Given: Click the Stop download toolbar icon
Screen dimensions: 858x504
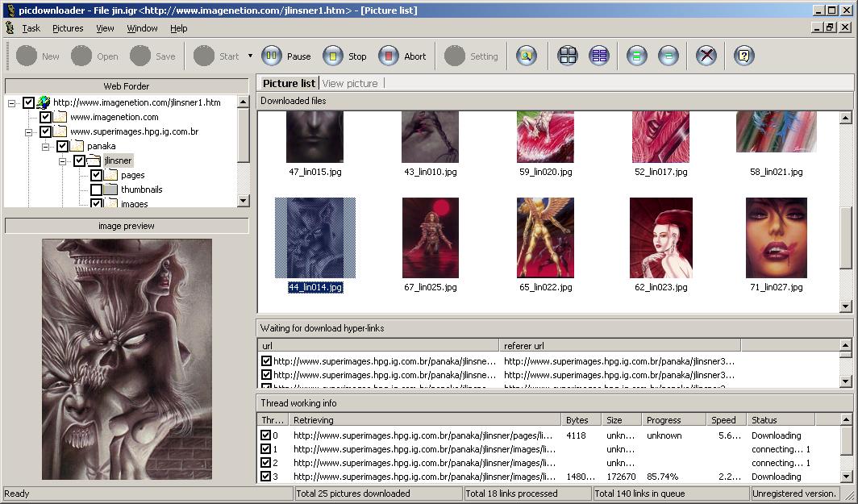Looking at the screenshot, I should point(333,56).
